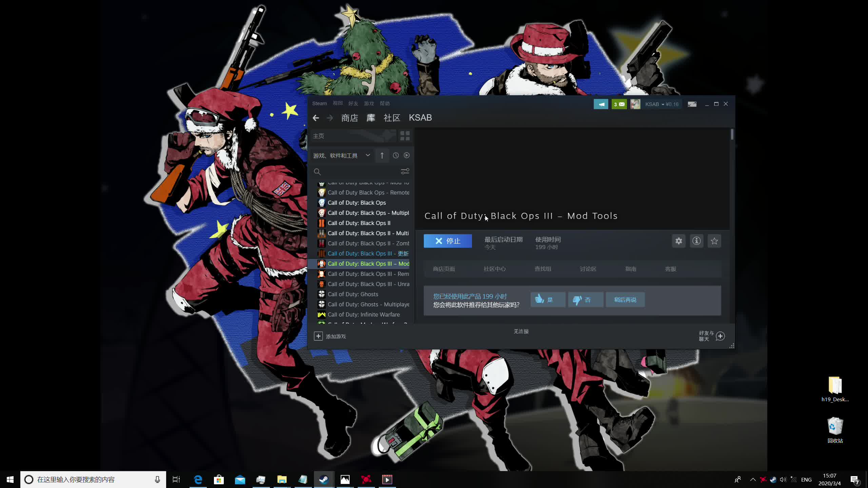The height and width of the screenshot is (488, 868).
Task: Open Steam announcements megaphone icon
Action: [x=601, y=104]
